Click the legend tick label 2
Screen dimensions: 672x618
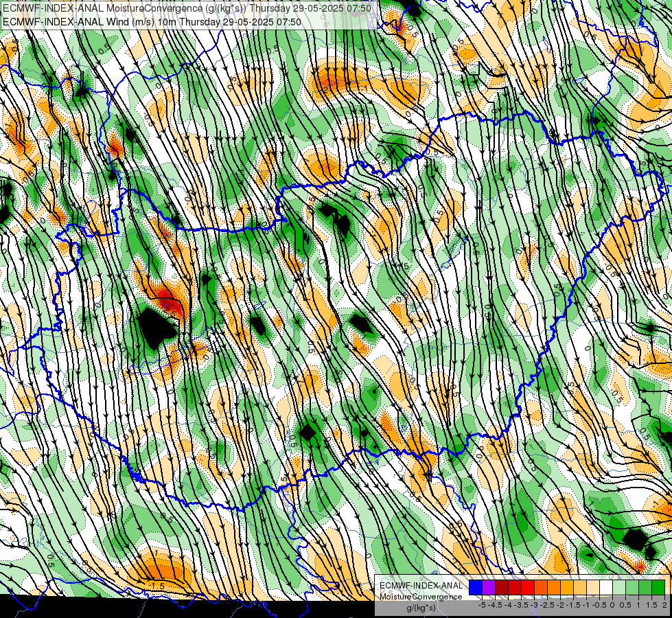click(x=664, y=605)
